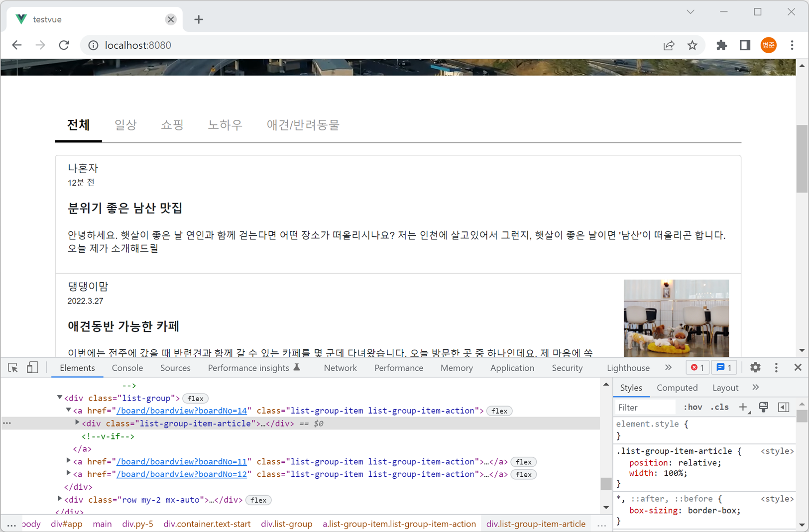809x532 pixels.
Task: Open the post 분위기 좋은 남산 맛집
Action: coord(125,208)
